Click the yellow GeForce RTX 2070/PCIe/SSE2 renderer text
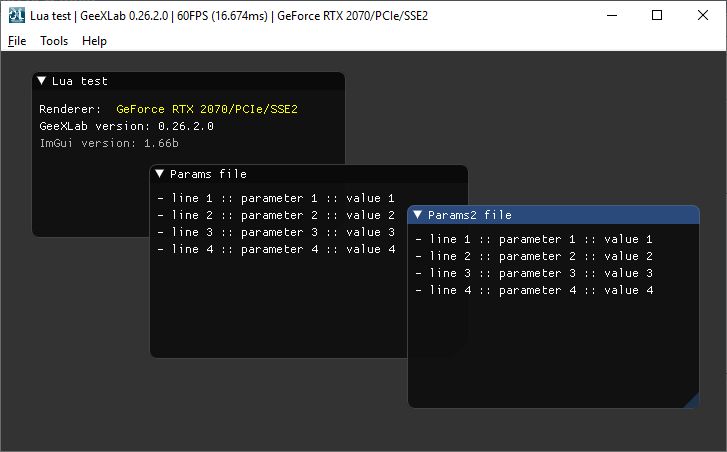Image resolution: width=727 pixels, height=452 pixels. pyautogui.click(x=207, y=109)
